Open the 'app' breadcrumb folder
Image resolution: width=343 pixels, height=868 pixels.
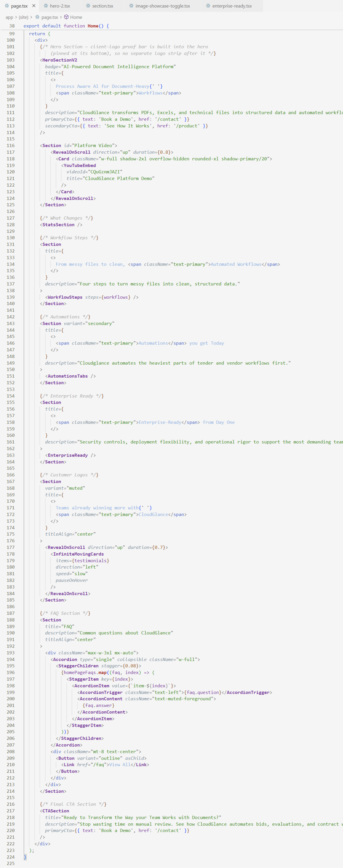[x=9, y=17]
